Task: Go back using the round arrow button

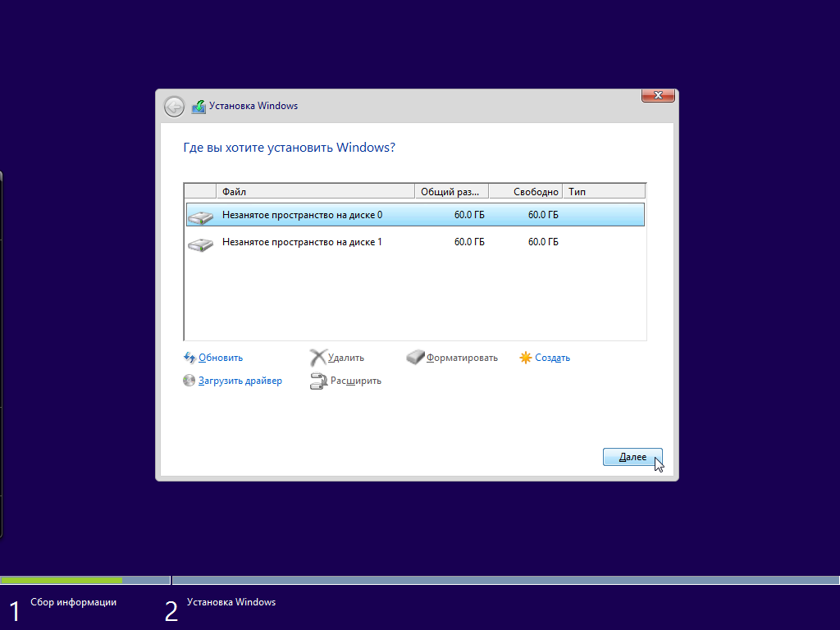Action: pyautogui.click(x=174, y=107)
